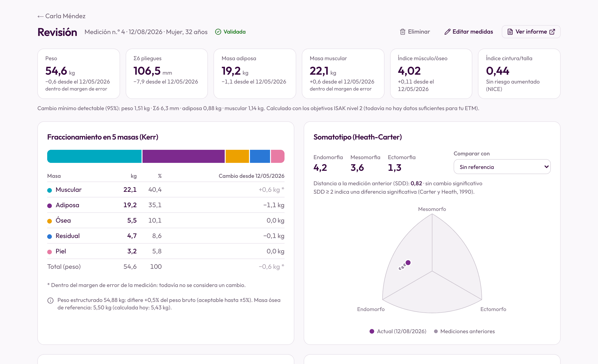Click the orange dot in the Ósea row
This screenshot has height=364, width=598.
(50, 221)
